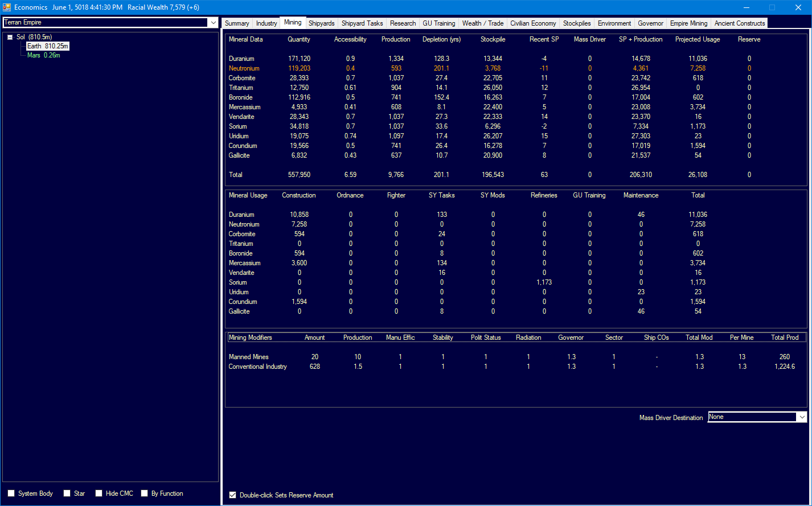Switch to the Industry tab
812x506 pixels.
click(266, 23)
